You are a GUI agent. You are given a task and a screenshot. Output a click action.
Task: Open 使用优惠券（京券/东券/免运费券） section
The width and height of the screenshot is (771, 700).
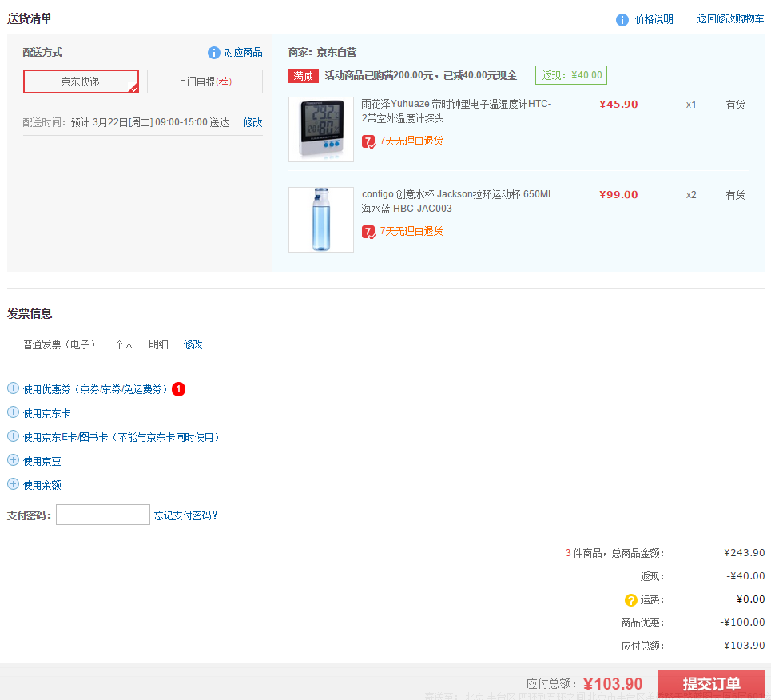[95, 390]
